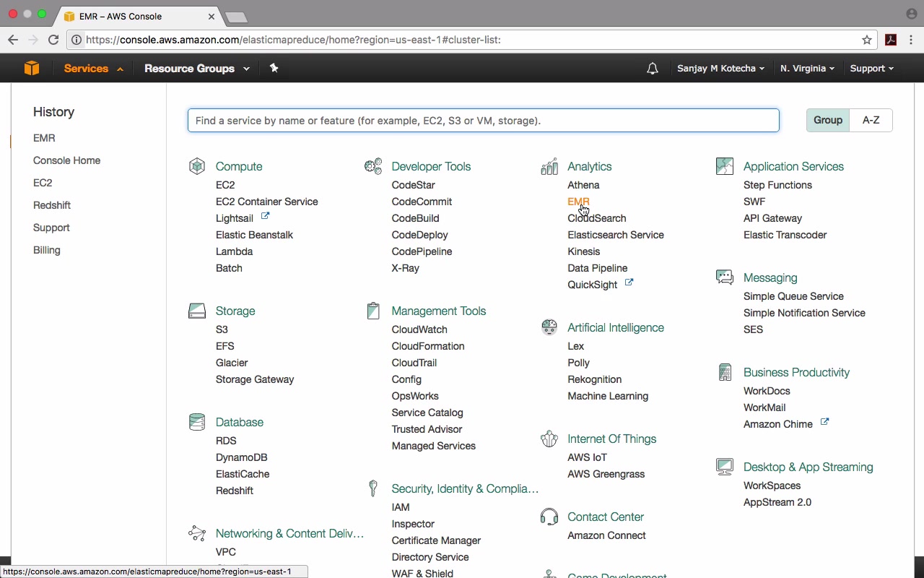Expand the Resource Groups dropdown
This screenshot has width=924, height=578.
196,69
